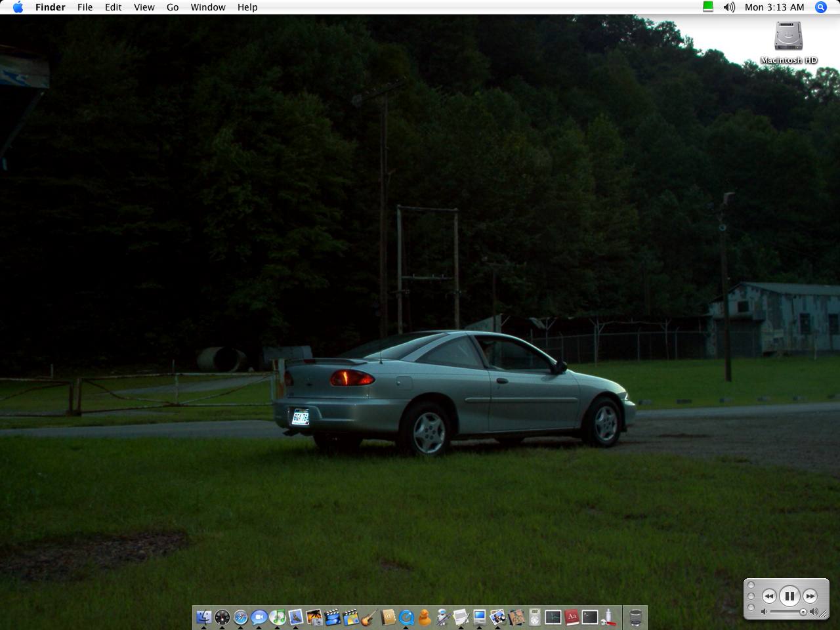Open Address Book in the Dock
Viewport: 840px width, 630px height.
(388, 618)
